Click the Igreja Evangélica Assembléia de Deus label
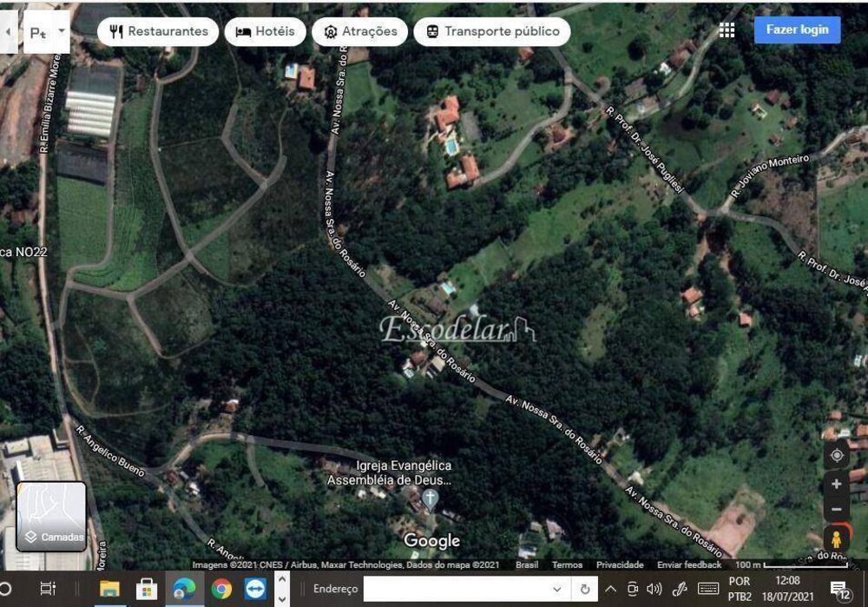868x607 pixels. tap(389, 472)
